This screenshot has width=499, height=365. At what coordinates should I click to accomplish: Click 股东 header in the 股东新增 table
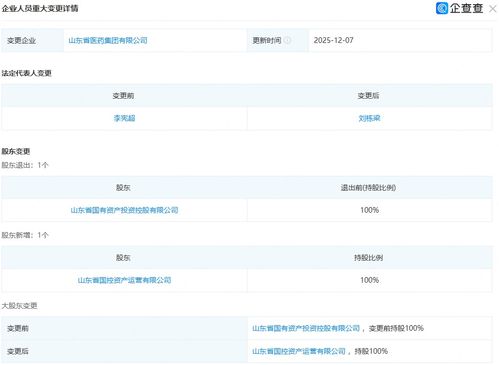tap(123, 258)
